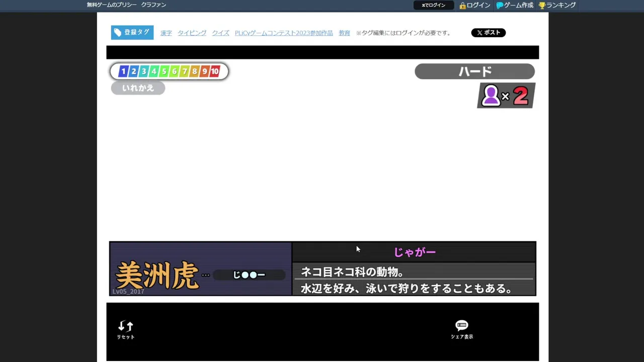
Task: Select level 8 orange tile
Action: pos(194,71)
